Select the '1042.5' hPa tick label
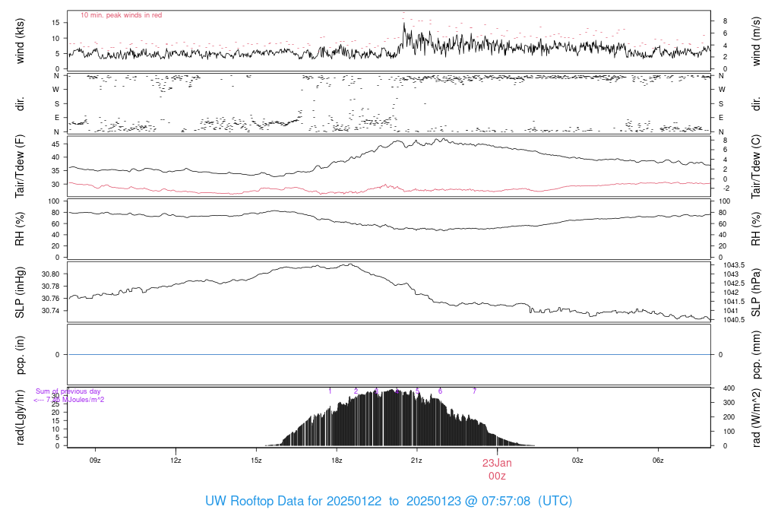 [734, 283]
